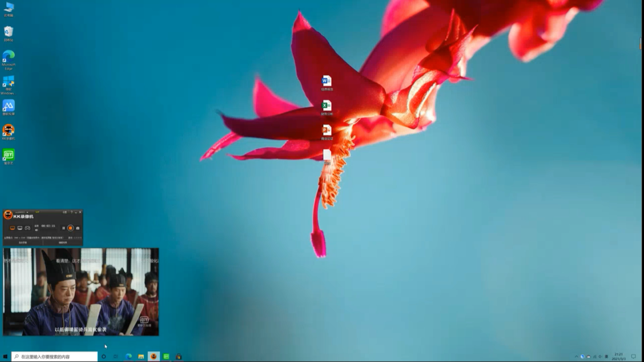The height and width of the screenshot is (362, 644).
Task: Select region recording mode icon
Action: [20, 228]
